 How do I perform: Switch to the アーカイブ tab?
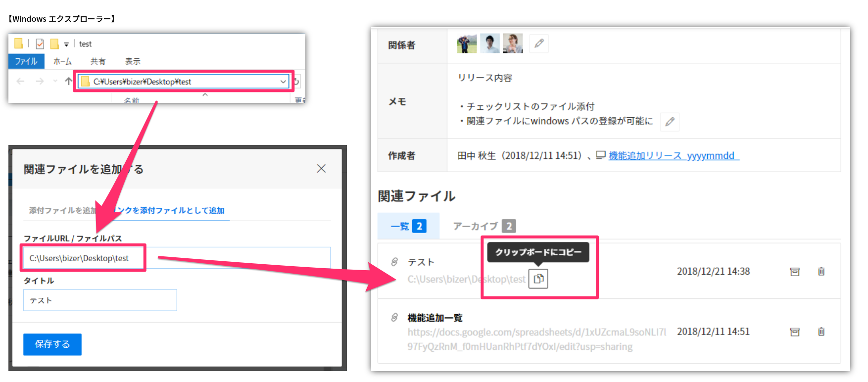point(484,226)
